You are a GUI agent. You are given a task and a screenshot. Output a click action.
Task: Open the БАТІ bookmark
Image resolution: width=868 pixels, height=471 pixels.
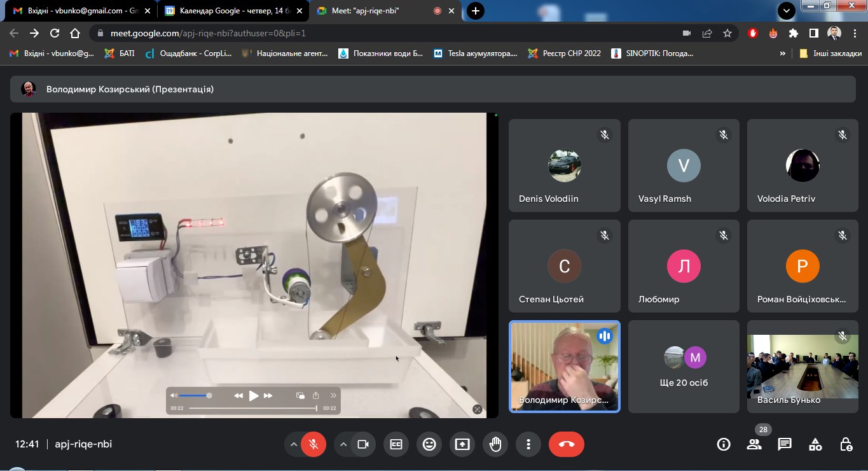point(120,53)
